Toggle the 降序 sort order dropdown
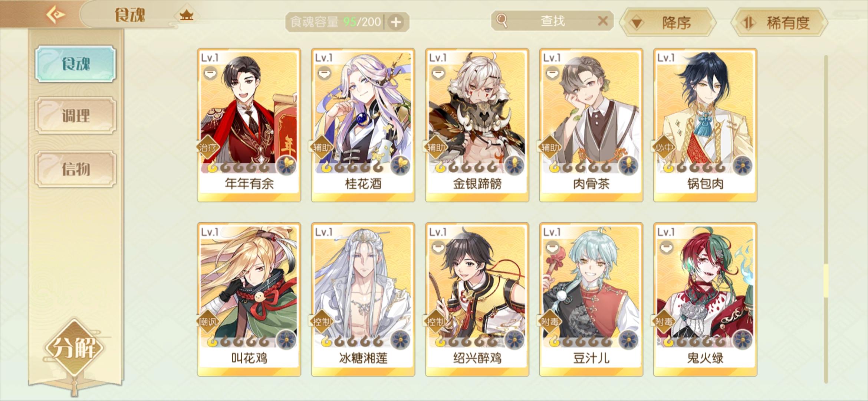 click(668, 23)
